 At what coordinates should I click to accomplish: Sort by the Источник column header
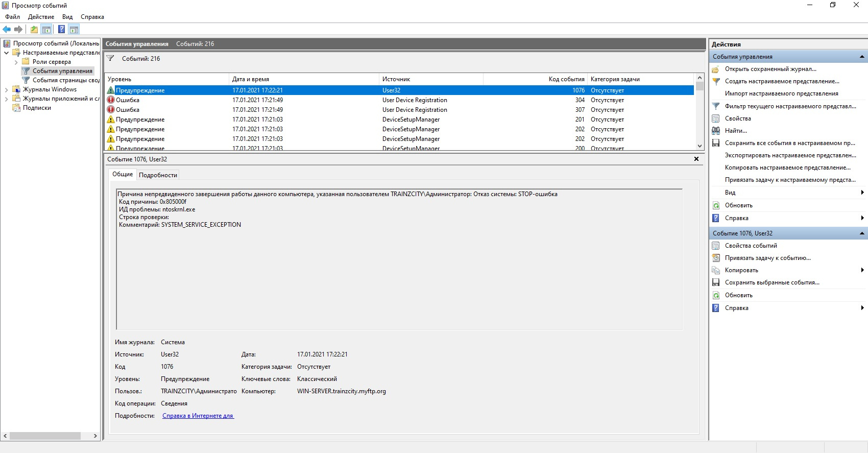pos(431,79)
